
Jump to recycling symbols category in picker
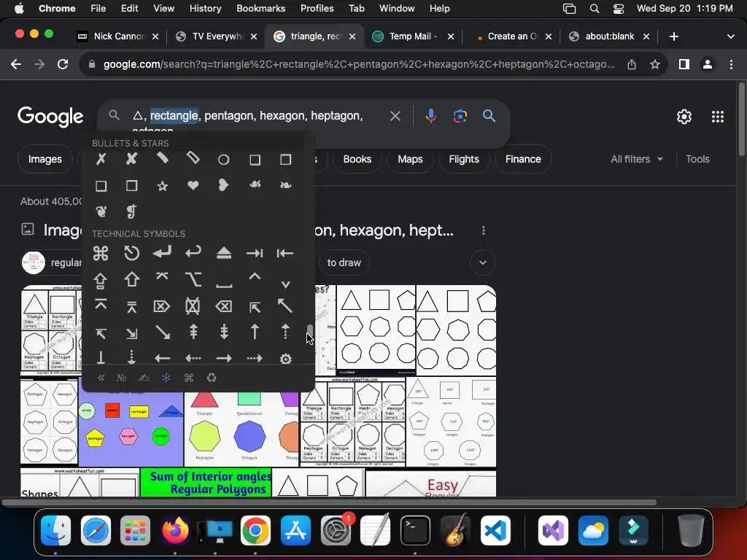[x=212, y=378]
